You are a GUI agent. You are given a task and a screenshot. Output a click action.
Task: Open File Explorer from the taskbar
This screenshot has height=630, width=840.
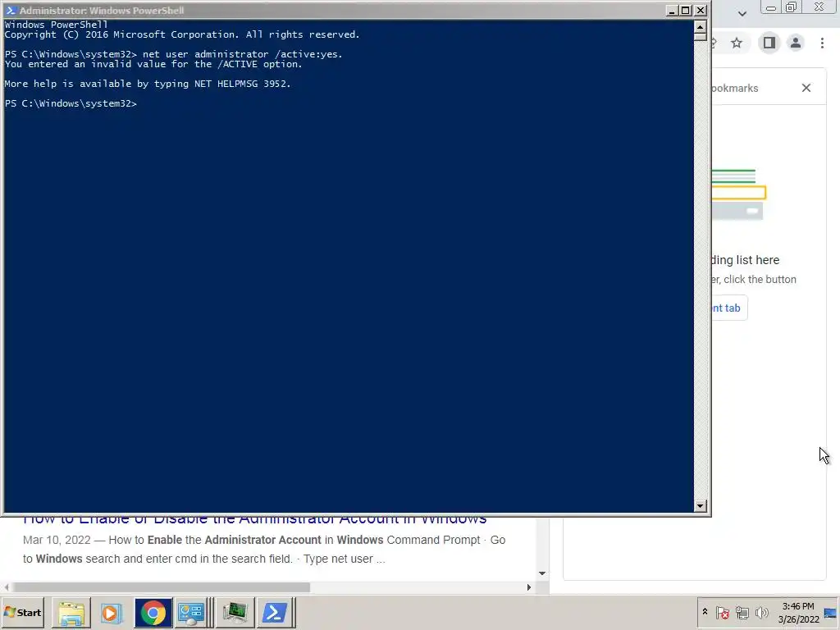point(71,612)
